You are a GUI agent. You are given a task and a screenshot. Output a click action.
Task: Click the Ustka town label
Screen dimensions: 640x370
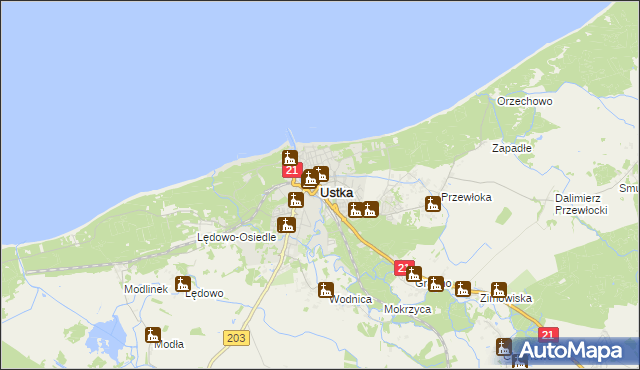[337, 193]
